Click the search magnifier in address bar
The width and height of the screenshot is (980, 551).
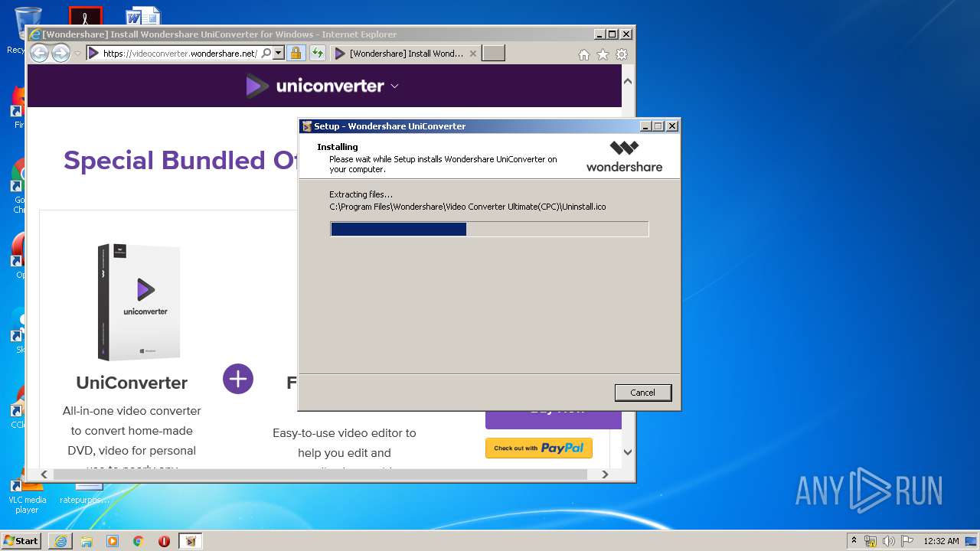point(266,54)
